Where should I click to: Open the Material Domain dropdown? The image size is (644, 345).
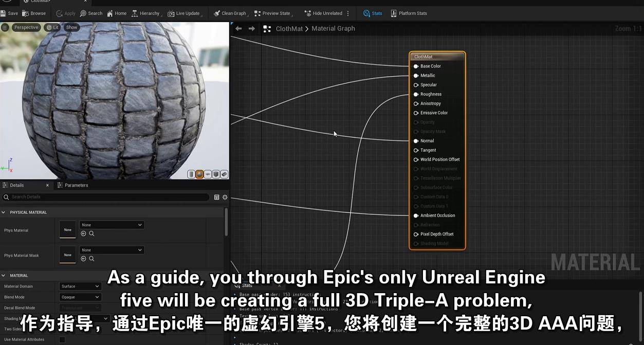coord(80,286)
